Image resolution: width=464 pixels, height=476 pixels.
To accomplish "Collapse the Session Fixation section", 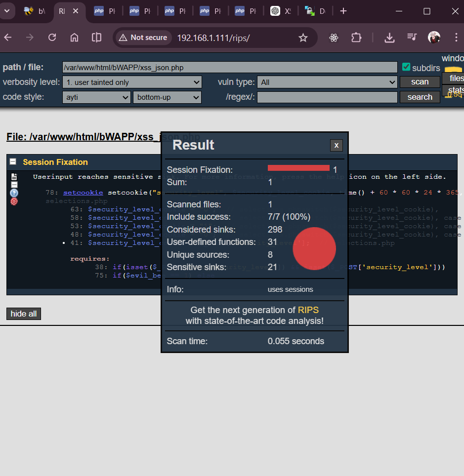I will click(13, 161).
